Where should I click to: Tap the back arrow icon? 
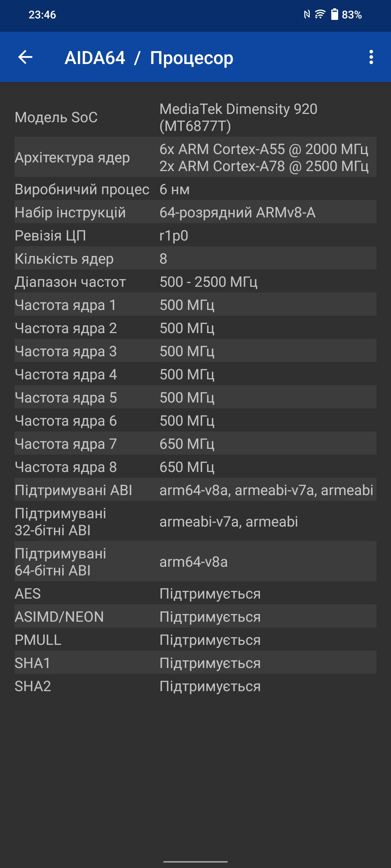25,57
